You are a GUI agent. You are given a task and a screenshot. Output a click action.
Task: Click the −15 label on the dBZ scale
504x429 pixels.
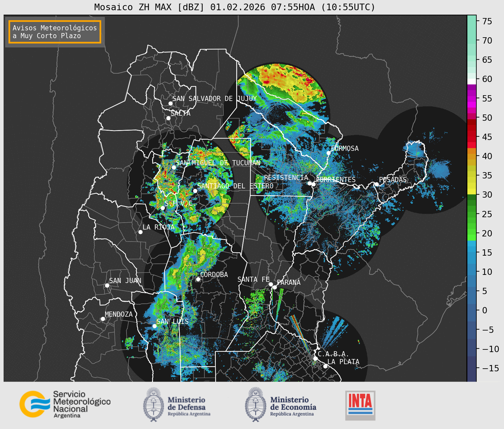coord(490,368)
